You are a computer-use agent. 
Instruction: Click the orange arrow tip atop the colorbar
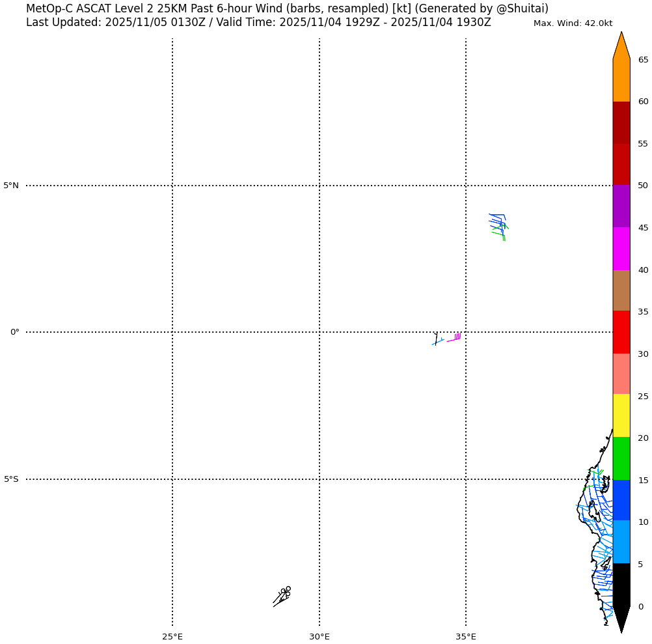tap(621, 46)
